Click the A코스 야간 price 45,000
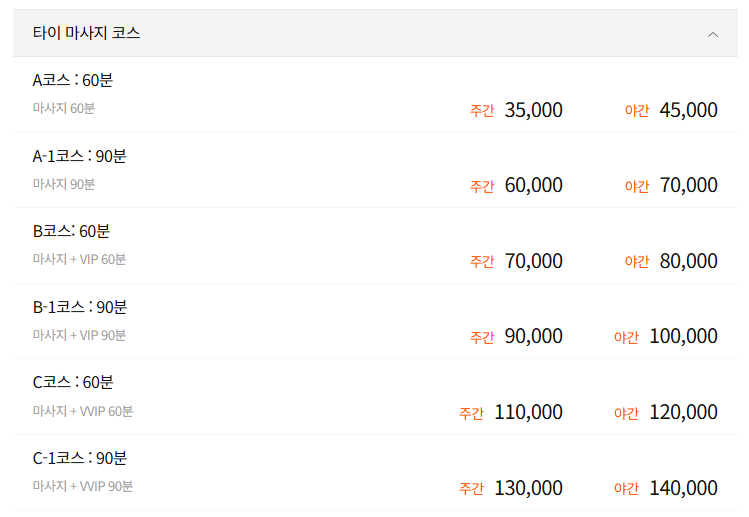749x517 pixels. 688,110
